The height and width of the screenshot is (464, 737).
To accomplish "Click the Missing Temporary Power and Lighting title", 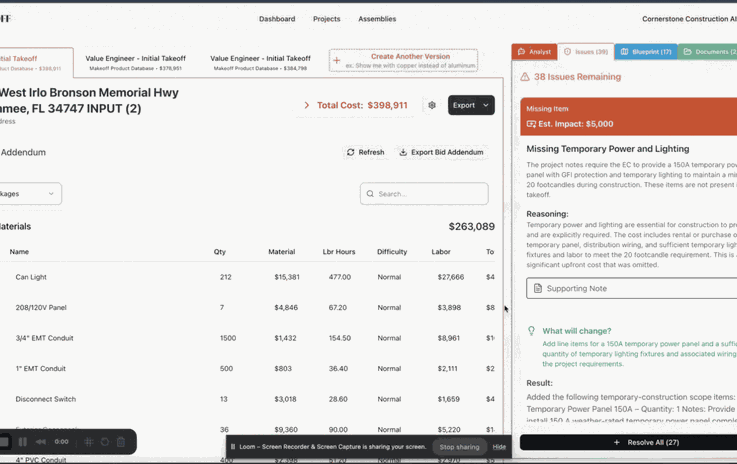I will click(608, 149).
